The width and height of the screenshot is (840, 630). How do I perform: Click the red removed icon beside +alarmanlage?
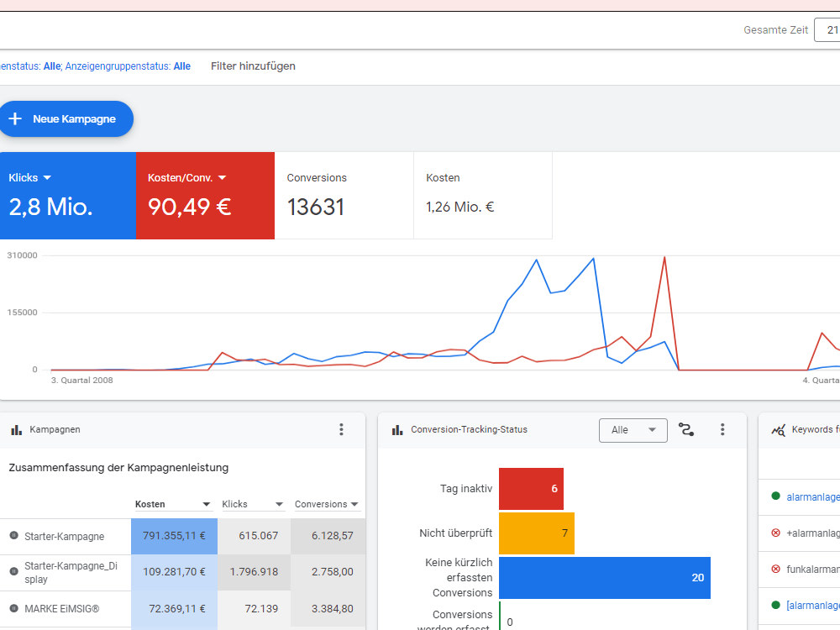coord(775,533)
